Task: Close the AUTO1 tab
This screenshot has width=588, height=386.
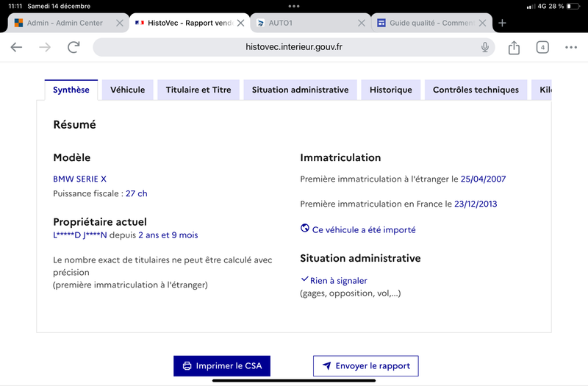Action: pyautogui.click(x=362, y=24)
